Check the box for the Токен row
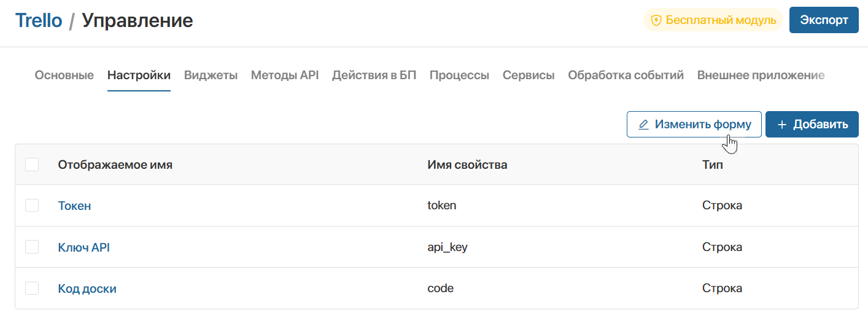This screenshot has height=321, width=868. pos(32,206)
